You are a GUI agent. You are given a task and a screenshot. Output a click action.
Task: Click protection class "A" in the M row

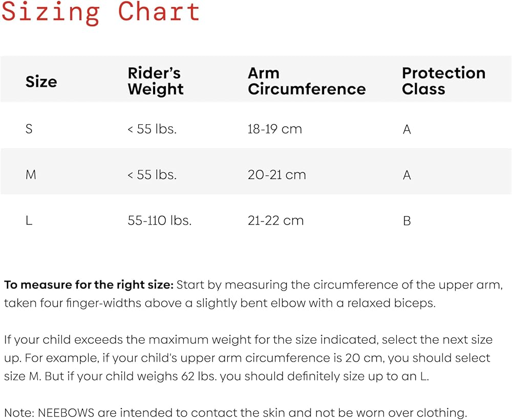click(407, 175)
